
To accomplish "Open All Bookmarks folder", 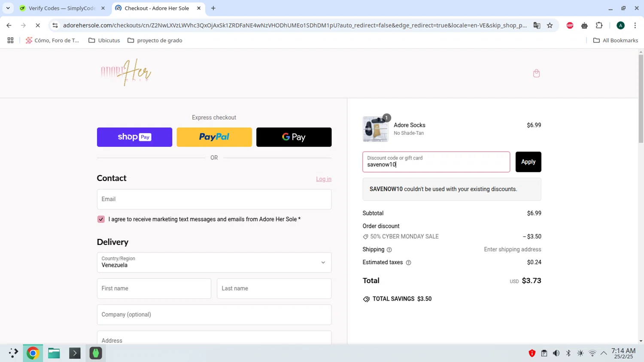I will coord(616,40).
